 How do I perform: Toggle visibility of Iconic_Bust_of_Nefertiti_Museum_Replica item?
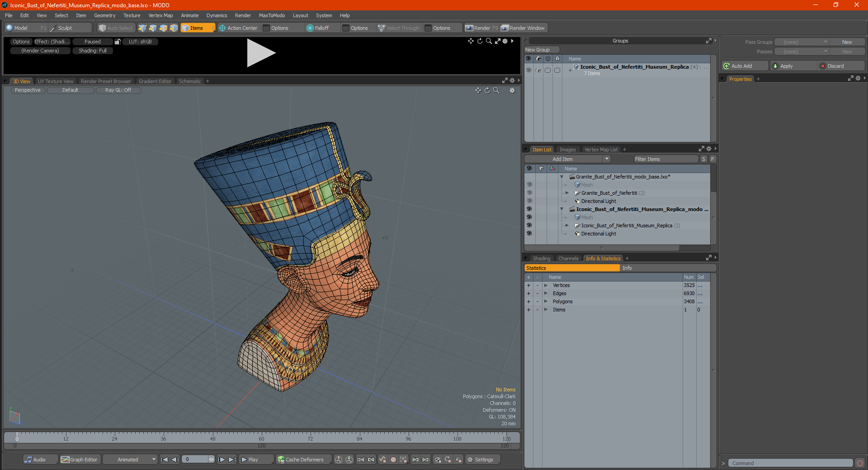529,226
